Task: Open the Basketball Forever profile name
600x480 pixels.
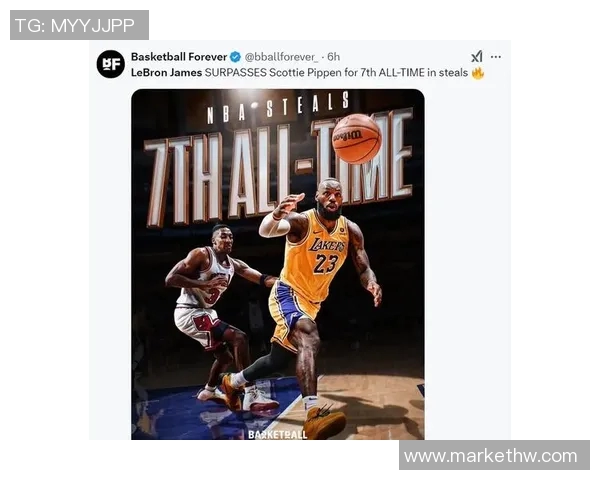Action: point(179,57)
